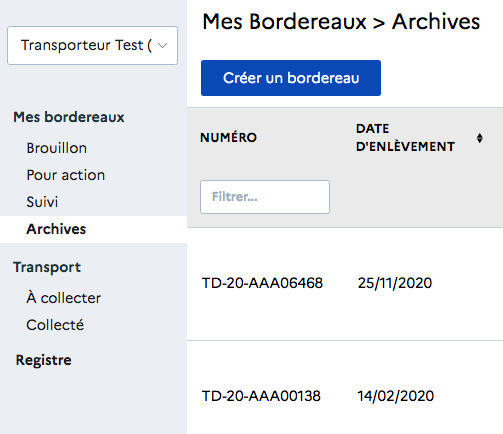Expand company selector chevron arrow
Screen dimensions: 503x434
click(x=162, y=46)
